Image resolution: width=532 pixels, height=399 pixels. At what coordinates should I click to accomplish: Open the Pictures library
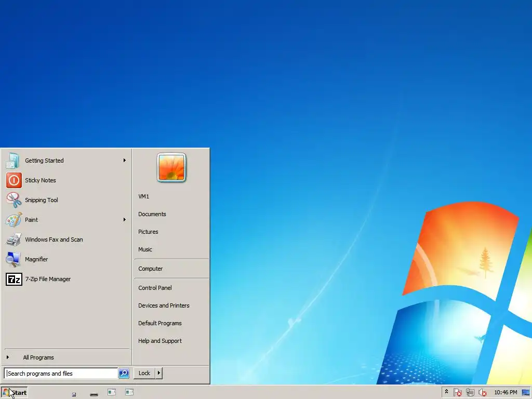click(x=171, y=232)
